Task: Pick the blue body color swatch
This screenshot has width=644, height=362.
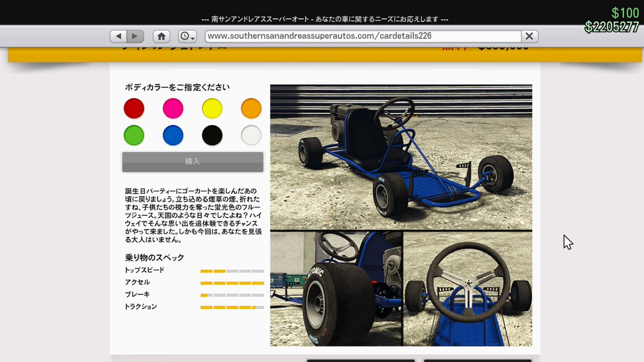Action: pyautogui.click(x=173, y=135)
